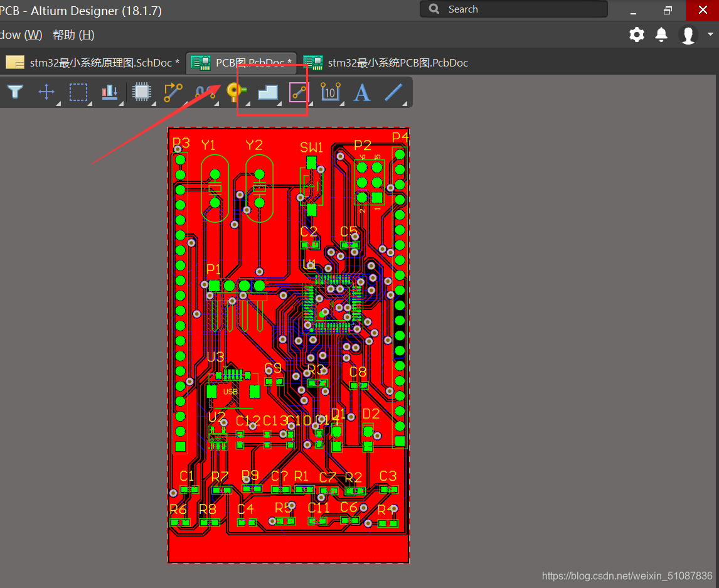Open the notifications bell
This screenshot has height=588, width=719.
661,35
